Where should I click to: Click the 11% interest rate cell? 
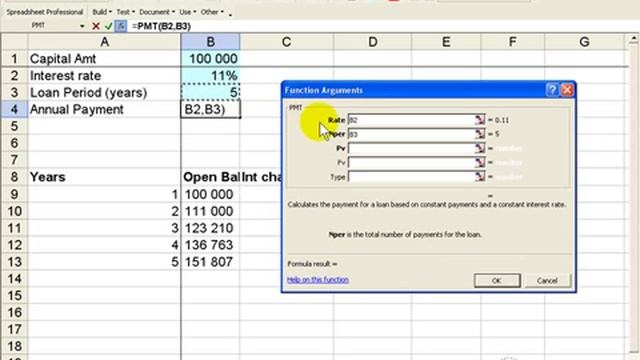coord(211,76)
